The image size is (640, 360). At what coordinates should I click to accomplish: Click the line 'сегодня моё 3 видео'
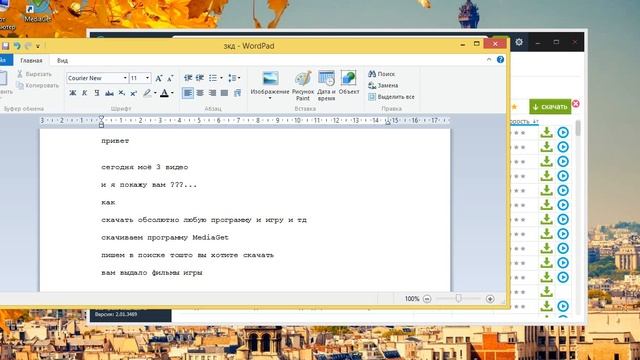click(x=144, y=167)
